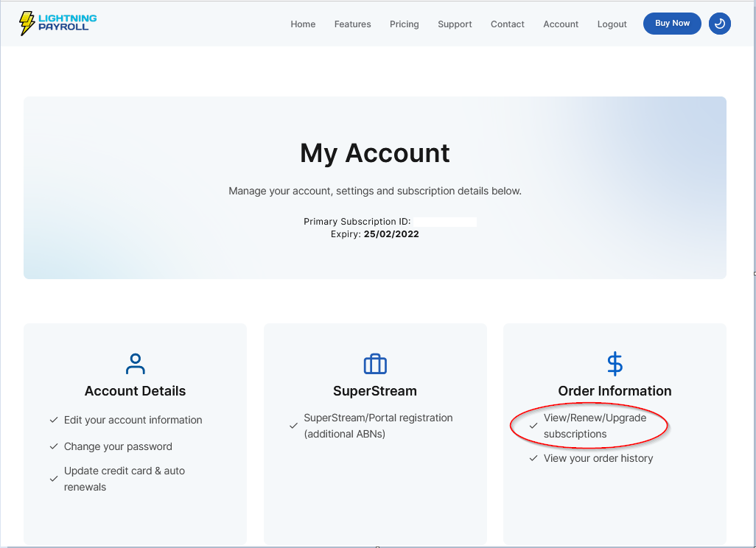Screen dimensions: 756x548
Task: Click checkmark beside SuperStream/Portal registration
Action: pyautogui.click(x=293, y=426)
